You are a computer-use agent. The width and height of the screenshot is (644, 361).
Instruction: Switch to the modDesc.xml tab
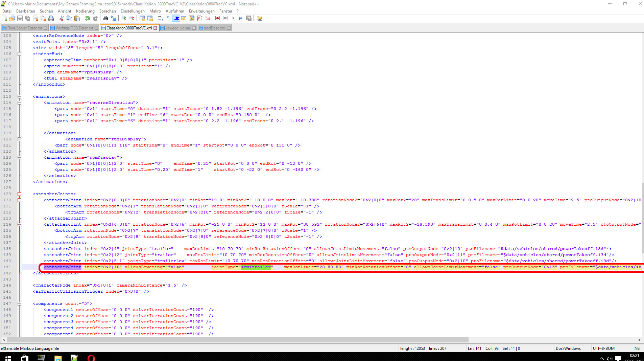(x=214, y=28)
